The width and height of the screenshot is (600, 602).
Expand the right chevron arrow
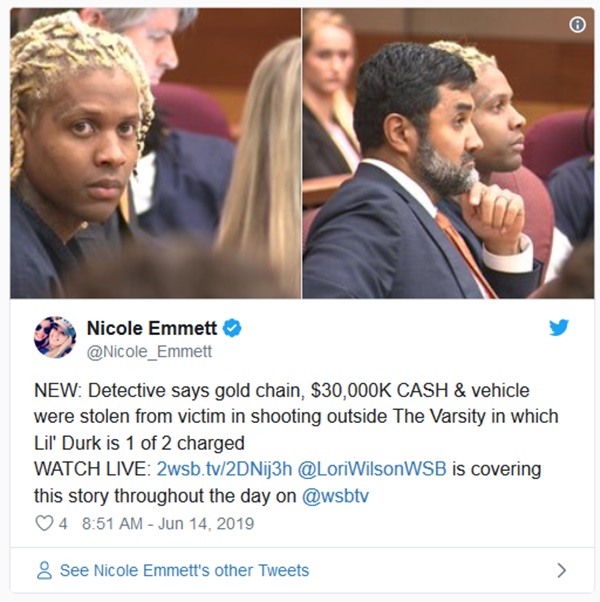(562, 570)
